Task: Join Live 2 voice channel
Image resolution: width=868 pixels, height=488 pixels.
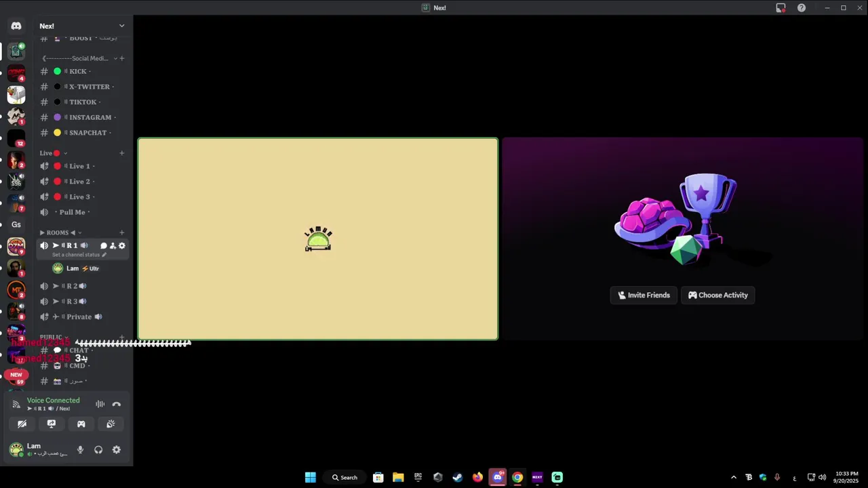Action: pyautogui.click(x=82, y=182)
